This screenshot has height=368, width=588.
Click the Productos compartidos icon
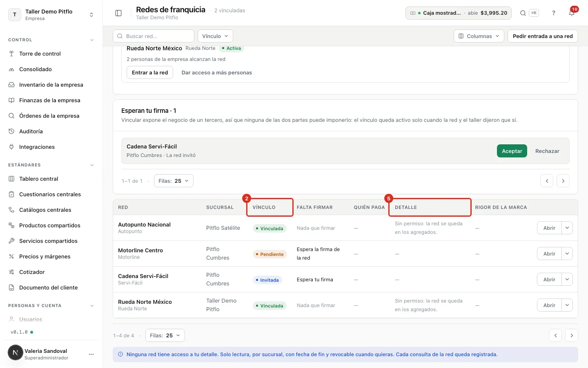click(11, 225)
